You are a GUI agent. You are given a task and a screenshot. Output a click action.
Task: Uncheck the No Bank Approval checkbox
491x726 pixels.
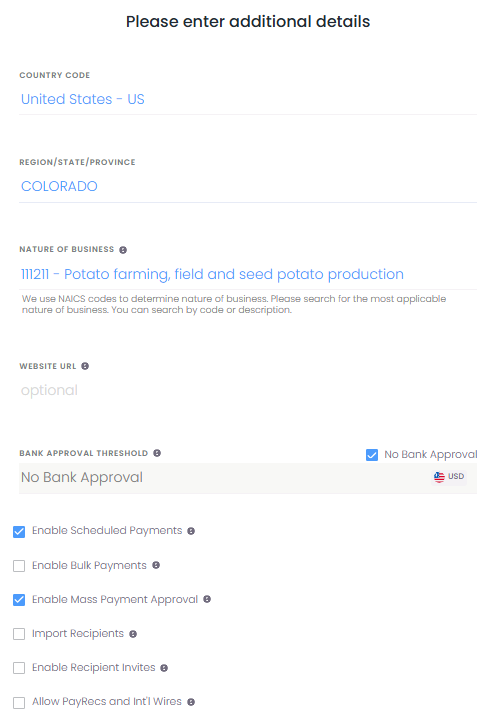pyautogui.click(x=372, y=455)
